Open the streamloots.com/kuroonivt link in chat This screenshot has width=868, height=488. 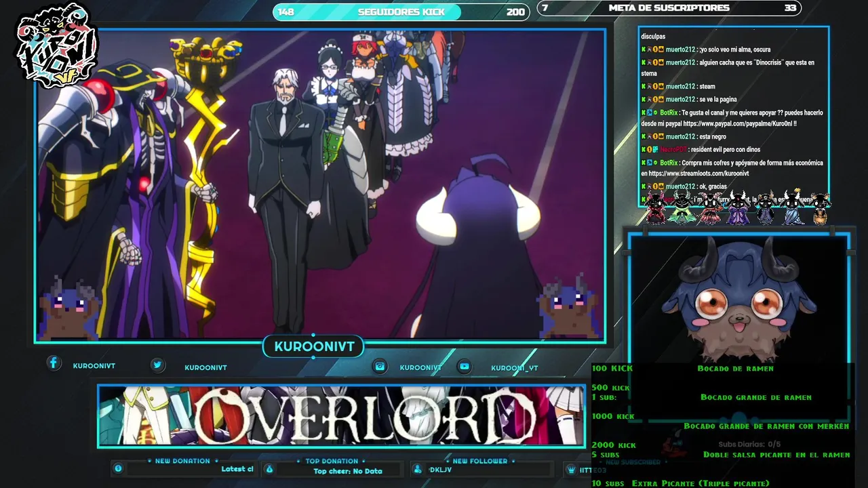698,174
